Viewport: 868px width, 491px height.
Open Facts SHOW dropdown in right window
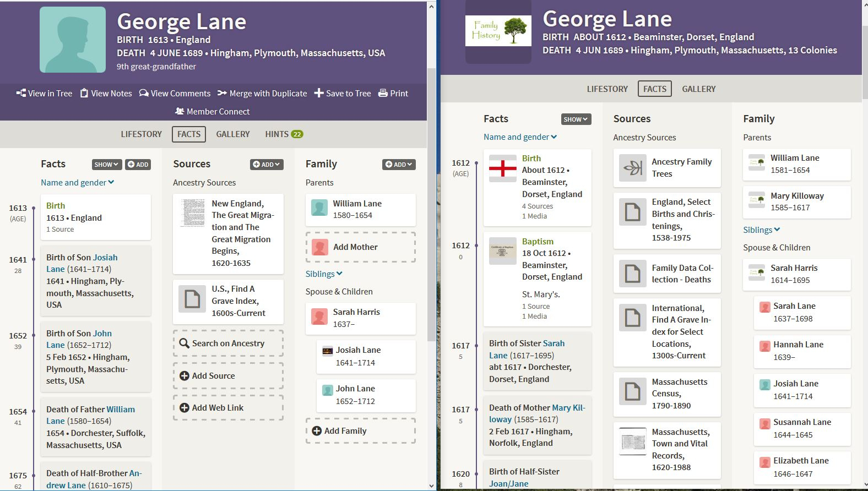point(576,119)
